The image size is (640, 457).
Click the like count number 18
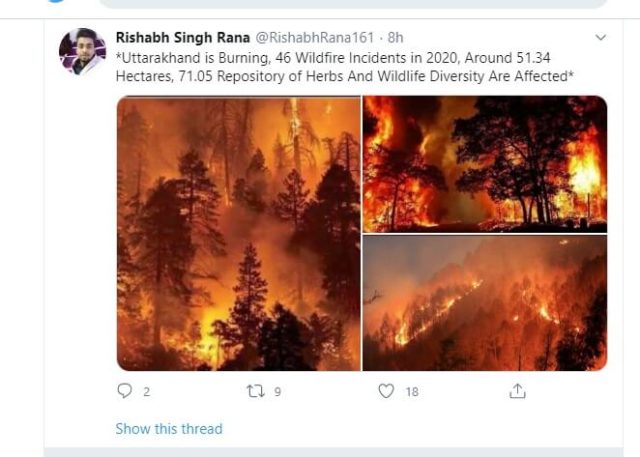point(412,392)
